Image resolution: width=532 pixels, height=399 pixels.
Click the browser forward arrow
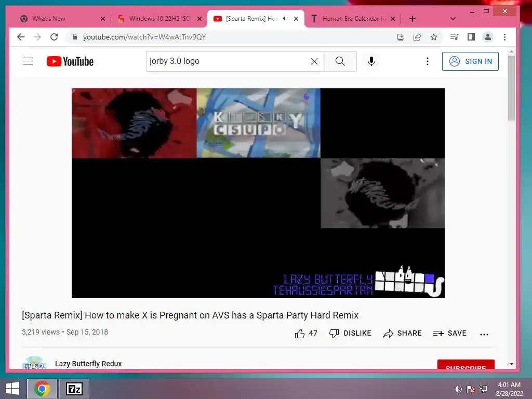point(37,37)
